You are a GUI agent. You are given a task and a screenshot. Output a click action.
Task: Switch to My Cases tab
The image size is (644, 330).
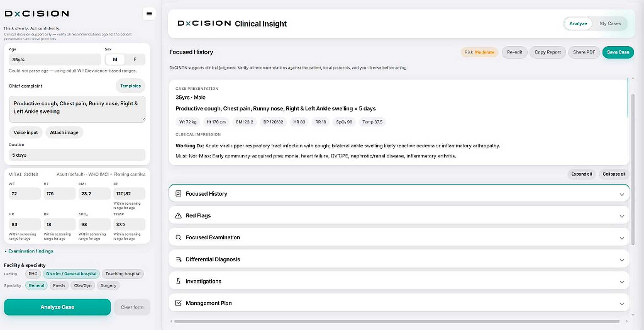point(610,23)
